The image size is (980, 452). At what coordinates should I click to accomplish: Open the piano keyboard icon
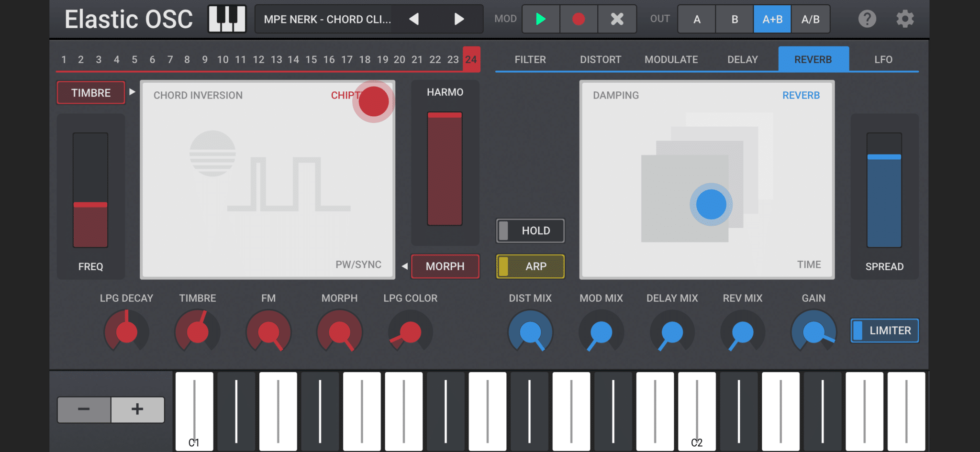tap(227, 19)
